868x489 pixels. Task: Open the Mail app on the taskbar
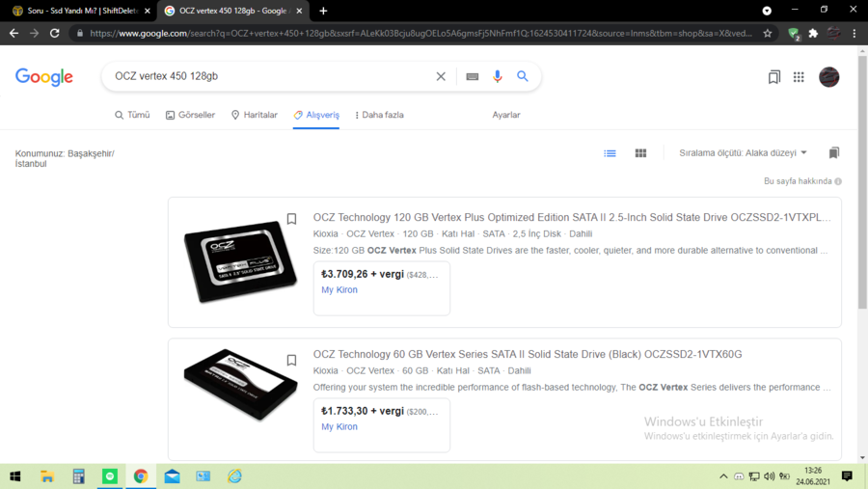pyautogui.click(x=173, y=476)
